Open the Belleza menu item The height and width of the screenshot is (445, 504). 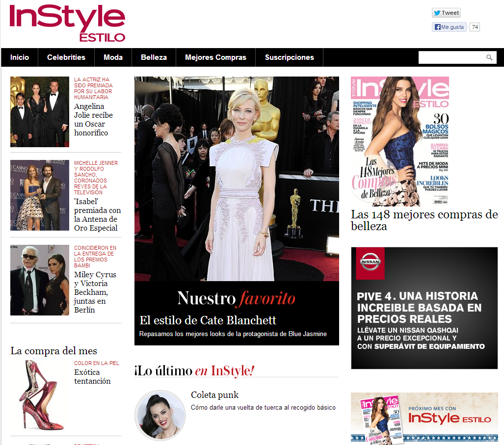[154, 57]
